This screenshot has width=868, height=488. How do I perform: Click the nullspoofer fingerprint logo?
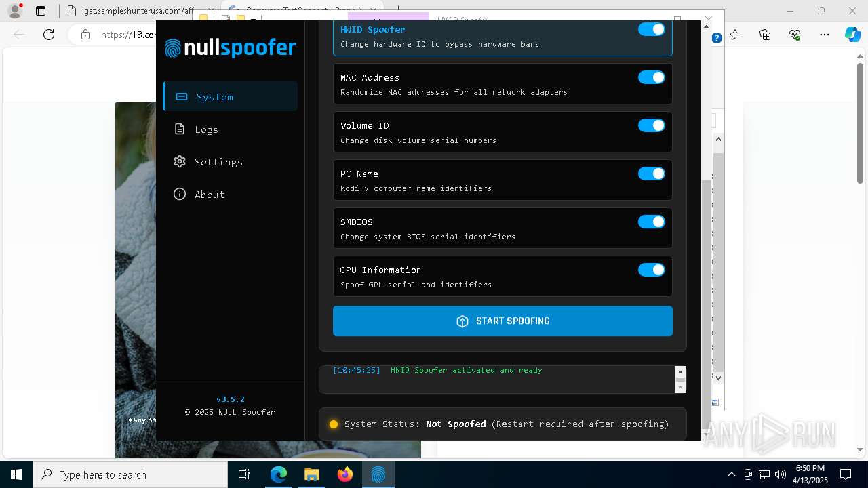click(x=174, y=47)
